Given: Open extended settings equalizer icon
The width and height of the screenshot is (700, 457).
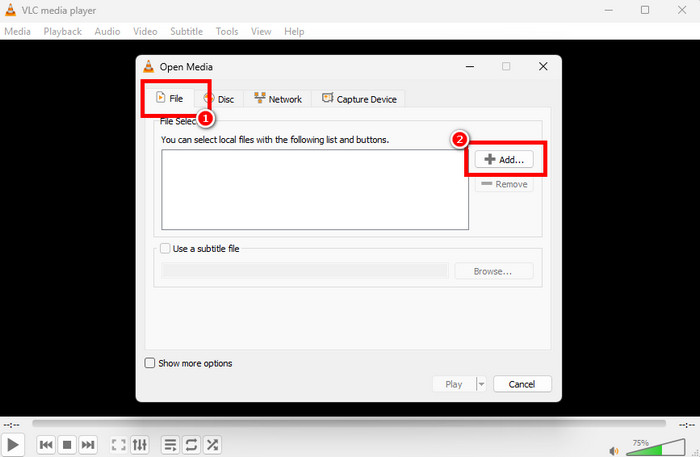Looking at the screenshot, I should pos(140,445).
